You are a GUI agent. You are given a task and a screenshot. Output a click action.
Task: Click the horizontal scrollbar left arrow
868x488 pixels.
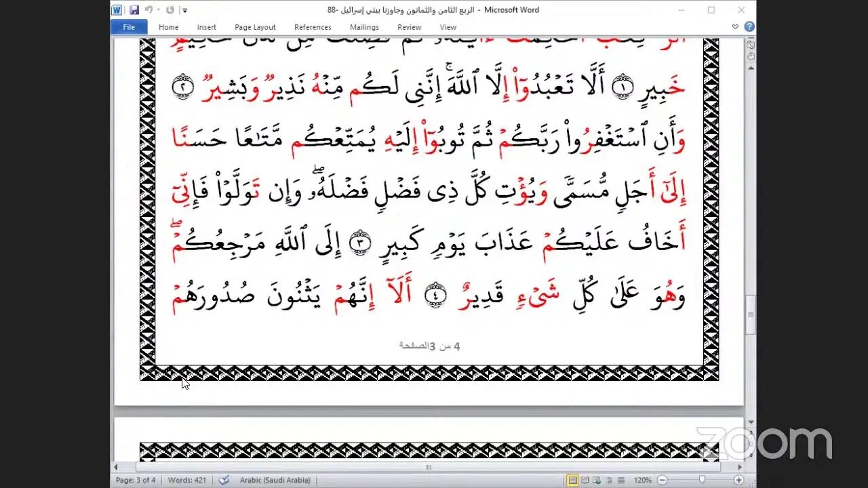pyautogui.click(x=116, y=467)
